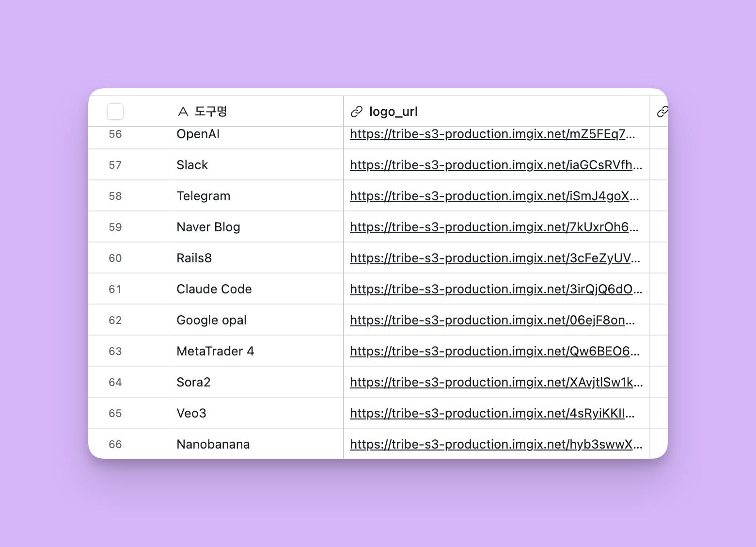
Task: Open the Rails8 logo_url link
Action: [x=494, y=258]
